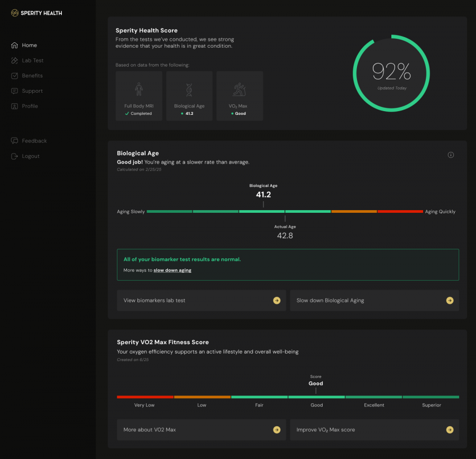Screen dimensions: 476x459
Task: Open the Biological Age 41.2 card
Action: pyautogui.click(x=189, y=96)
